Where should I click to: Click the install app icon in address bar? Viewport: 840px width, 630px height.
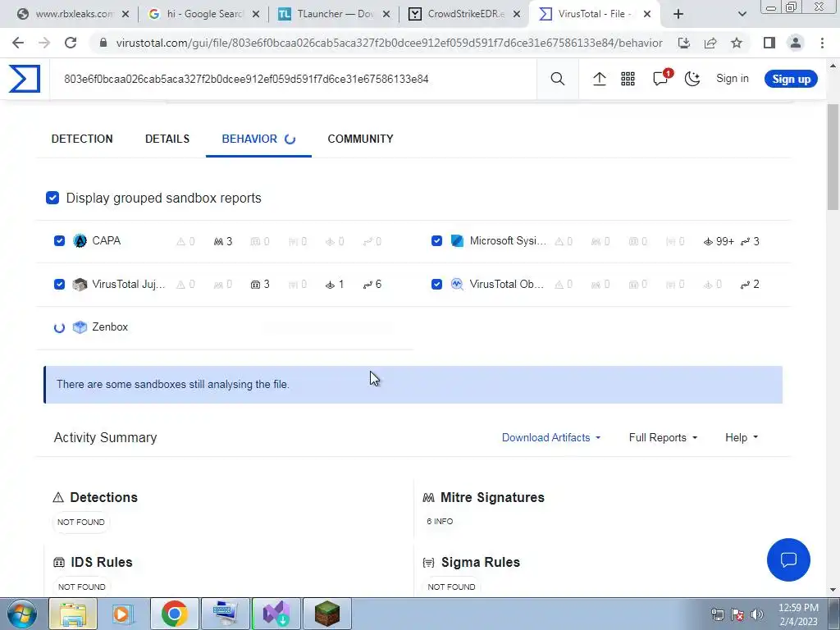[x=684, y=43]
